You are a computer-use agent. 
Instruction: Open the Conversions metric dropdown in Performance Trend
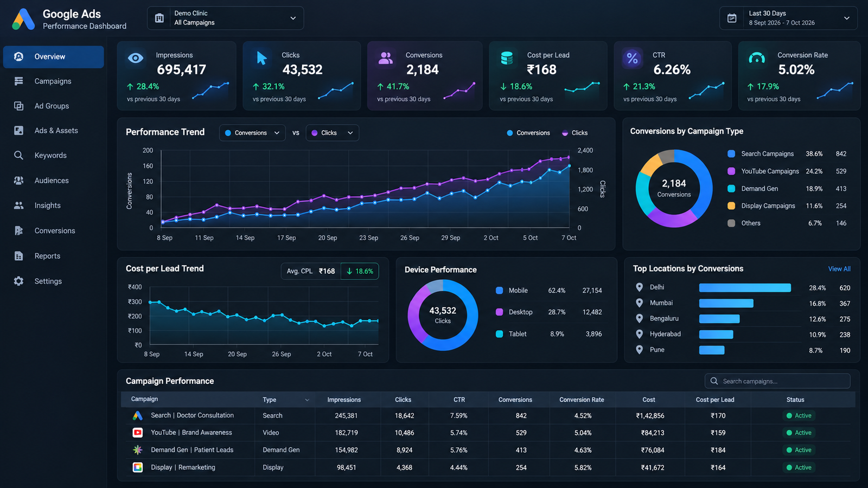coord(252,133)
